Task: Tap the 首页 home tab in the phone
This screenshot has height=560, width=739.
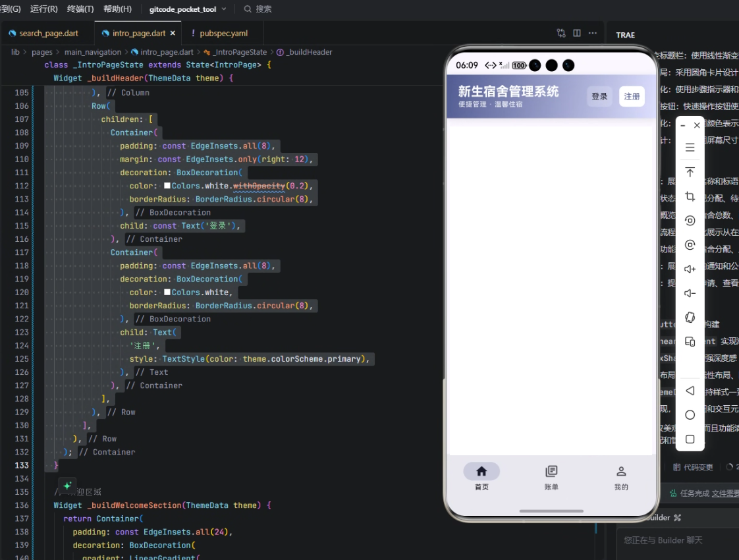Action: [481, 477]
